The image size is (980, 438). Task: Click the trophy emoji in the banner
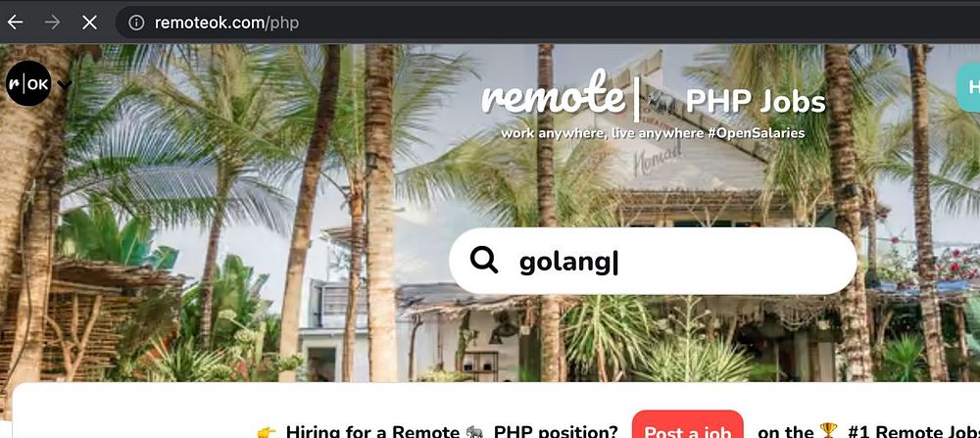(828, 432)
